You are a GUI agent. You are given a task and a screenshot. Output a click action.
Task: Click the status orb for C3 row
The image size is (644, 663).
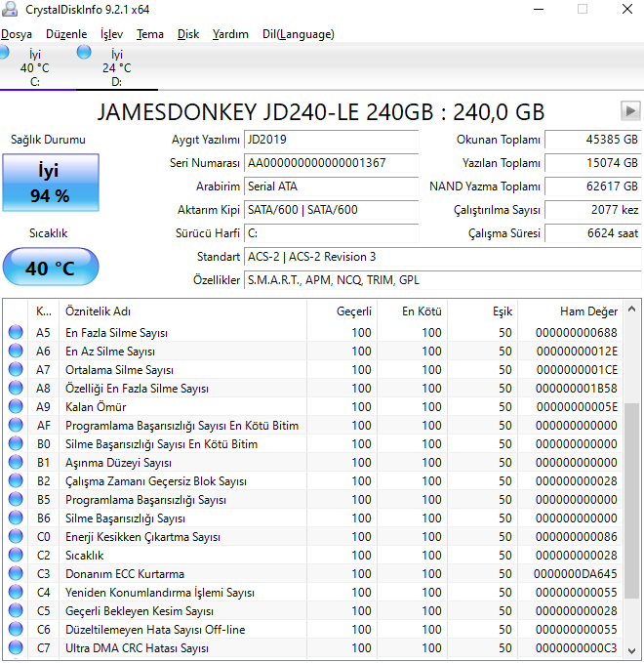16,574
